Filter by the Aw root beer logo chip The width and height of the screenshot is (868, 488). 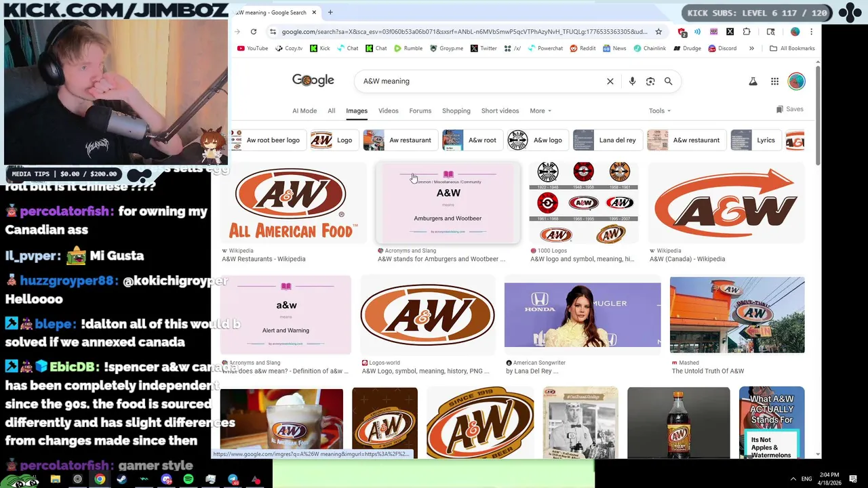tap(269, 140)
